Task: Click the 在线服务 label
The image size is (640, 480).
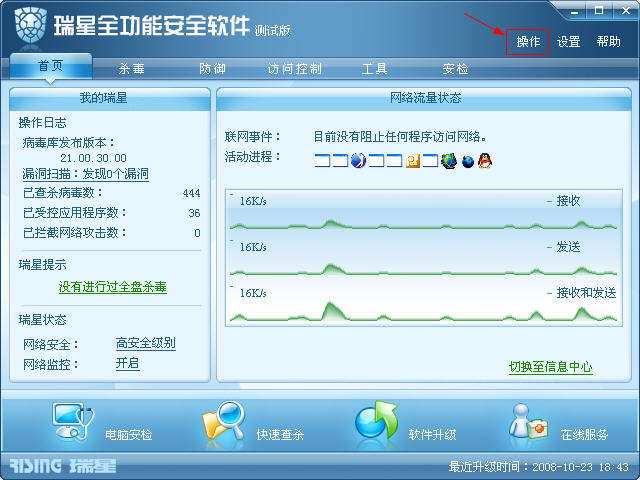Action: coord(584,435)
